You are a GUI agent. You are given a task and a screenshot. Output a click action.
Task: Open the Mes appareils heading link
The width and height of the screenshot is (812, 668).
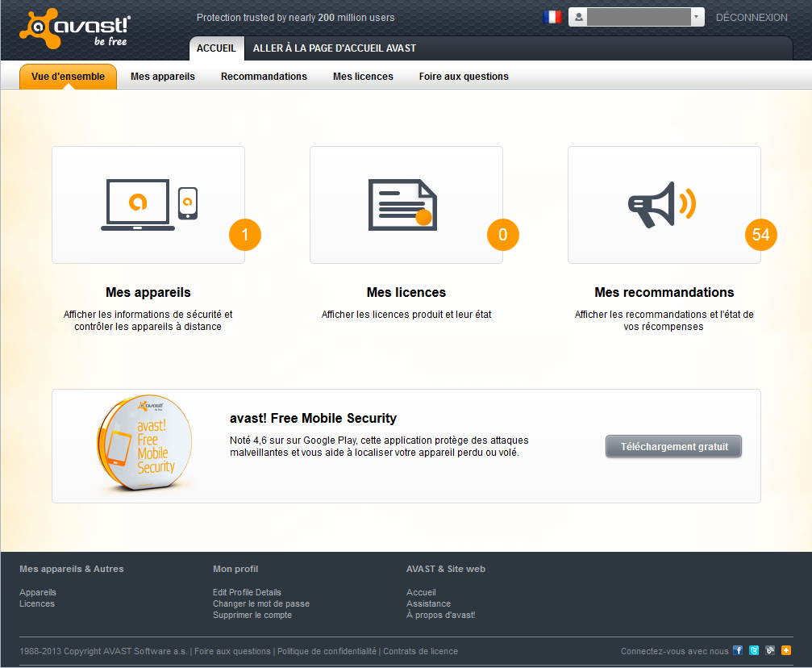pos(148,292)
